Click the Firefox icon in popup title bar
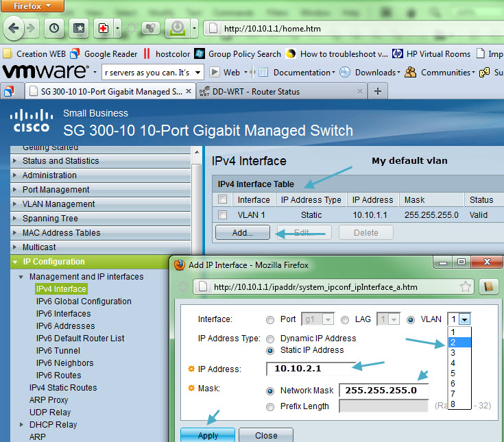Image resolution: width=504 pixels, height=442 pixels. [180, 265]
